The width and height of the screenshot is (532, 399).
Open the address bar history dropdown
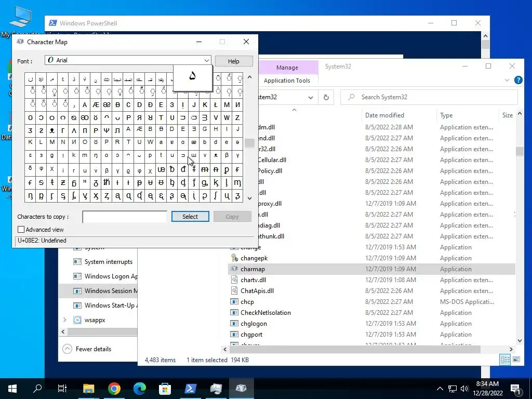[311, 97]
